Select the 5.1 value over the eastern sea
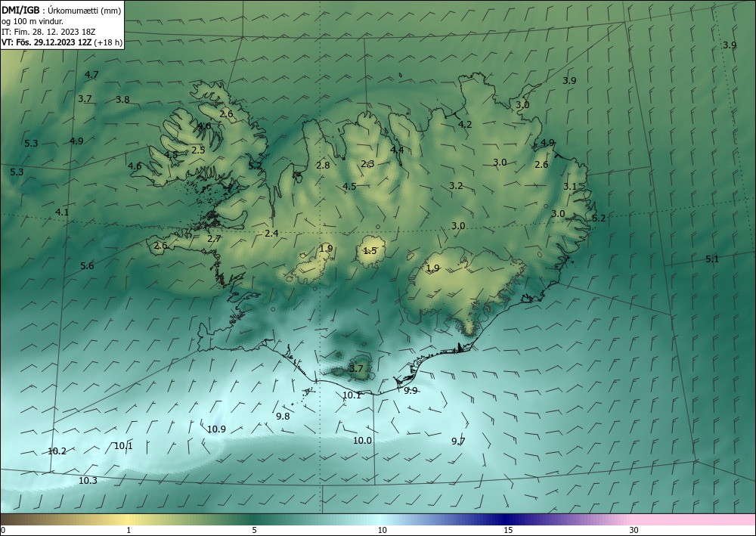Screen dimensions: 756x536 click(712, 259)
